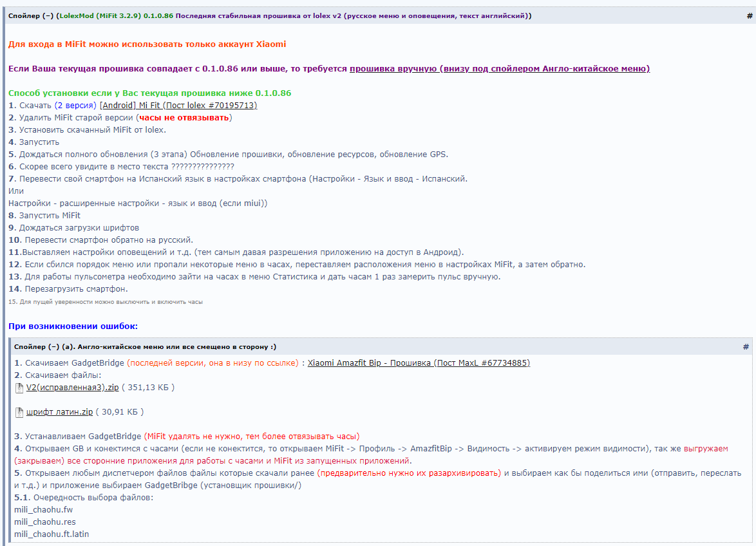
Task: Download V2(исправленная3).zip file
Action: click(x=72, y=388)
